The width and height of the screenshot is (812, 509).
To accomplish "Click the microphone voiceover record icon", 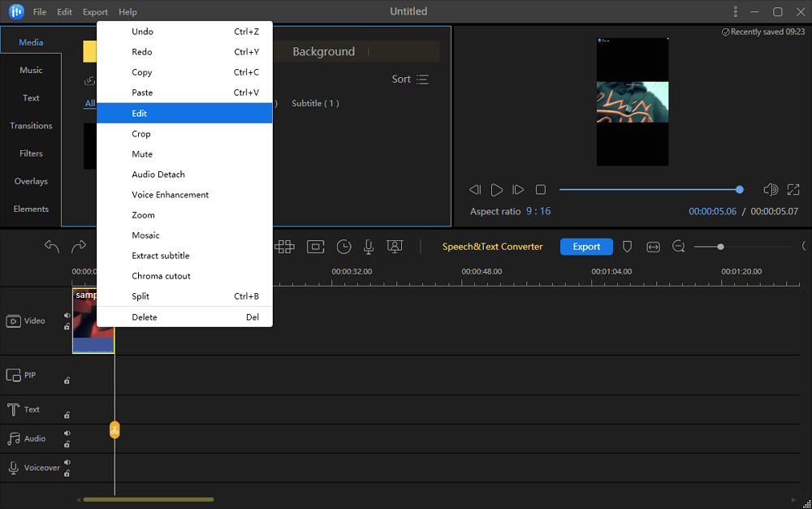I will pos(369,247).
